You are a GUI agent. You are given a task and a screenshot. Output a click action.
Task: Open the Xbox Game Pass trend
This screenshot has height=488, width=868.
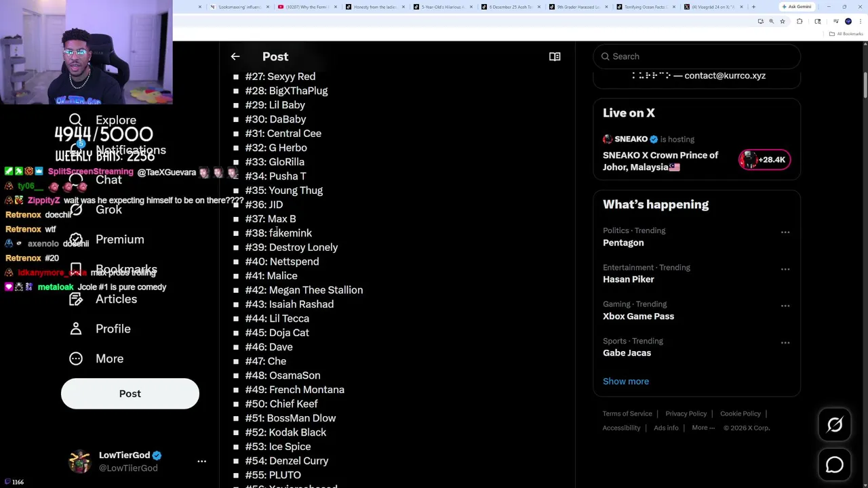tap(638, 316)
